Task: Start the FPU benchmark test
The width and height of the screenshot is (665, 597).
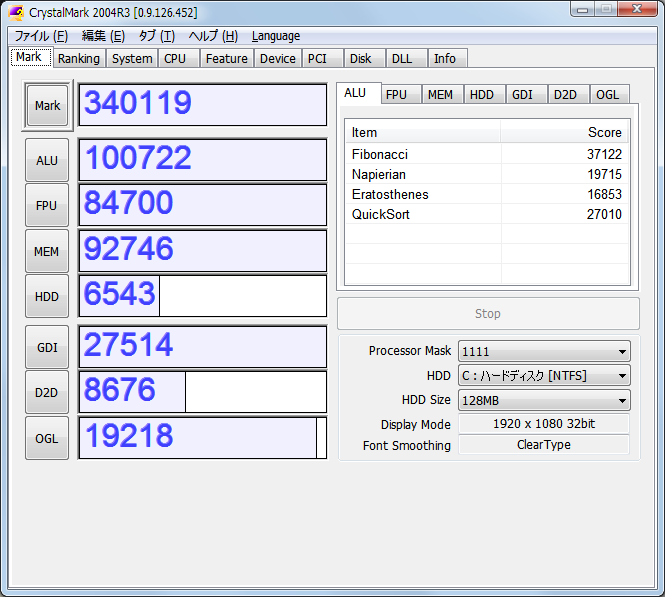Action: 47,205
